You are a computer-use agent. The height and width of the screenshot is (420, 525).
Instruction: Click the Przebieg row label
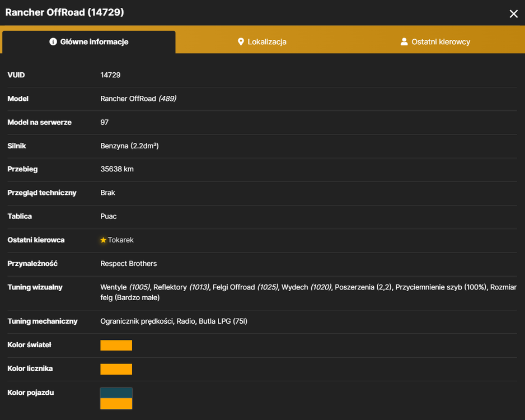[22, 169]
